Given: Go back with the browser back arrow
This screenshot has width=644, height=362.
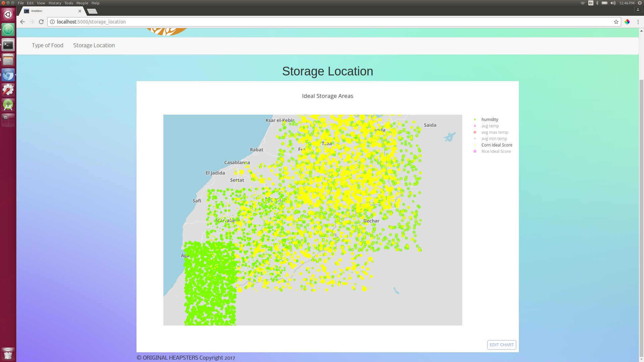Looking at the screenshot, I should tap(22, 22).
